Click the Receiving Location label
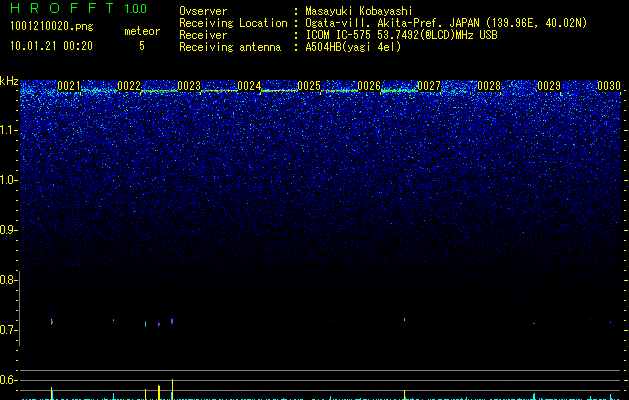The image size is (629, 400). (x=233, y=23)
